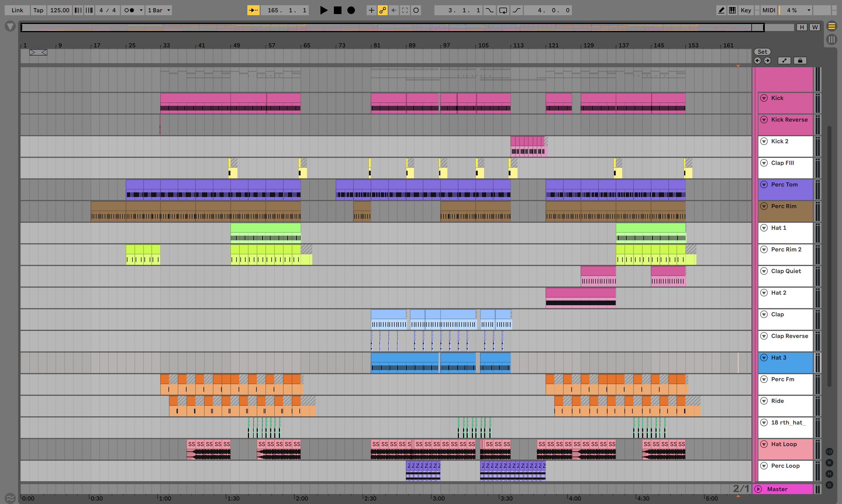
Task: Click the loop length 4. 0. 0 field
Action: tap(548, 10)
